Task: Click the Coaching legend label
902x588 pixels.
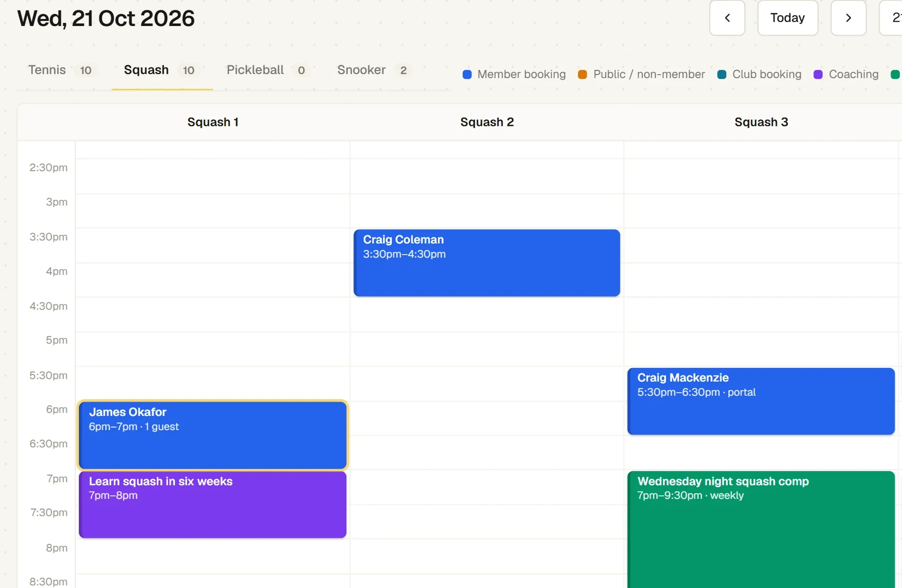Action: [853, 74]
